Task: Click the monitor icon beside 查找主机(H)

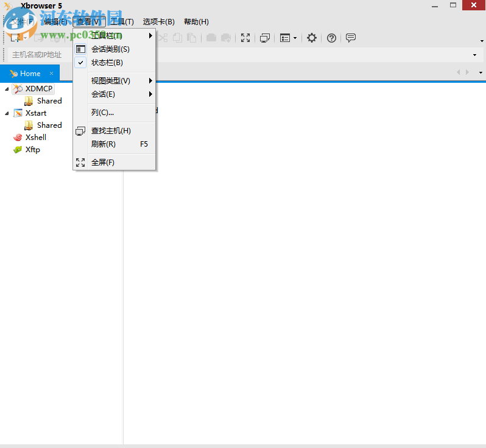Action: (x=80, y=131)
